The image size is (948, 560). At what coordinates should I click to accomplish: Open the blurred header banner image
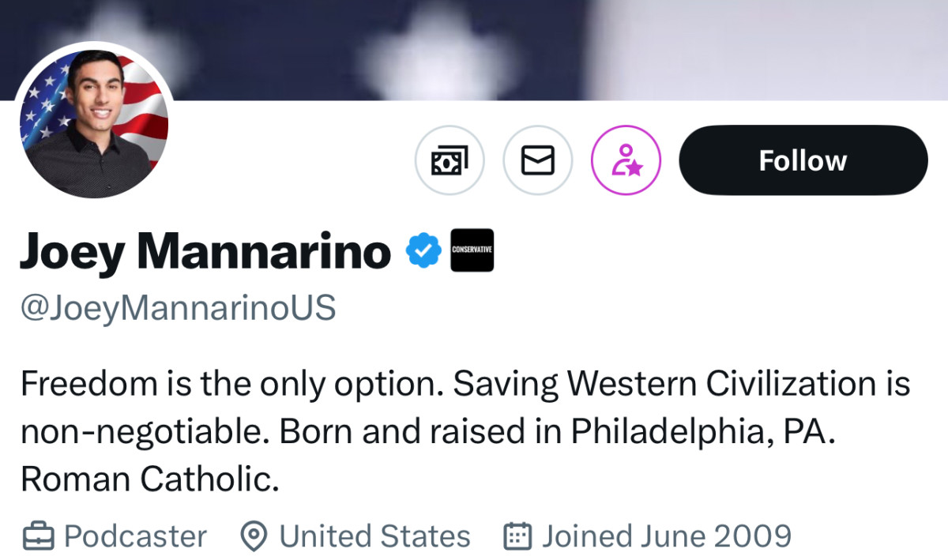pos(553,47)
